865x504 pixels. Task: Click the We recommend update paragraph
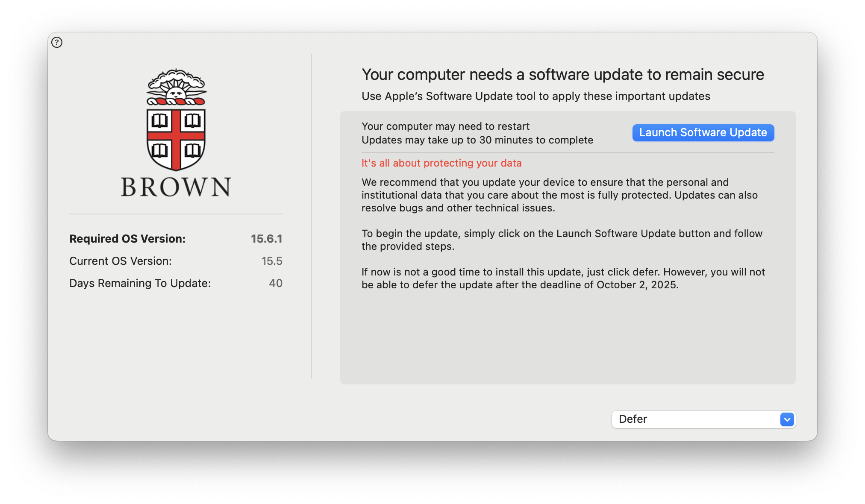[559, 195]
